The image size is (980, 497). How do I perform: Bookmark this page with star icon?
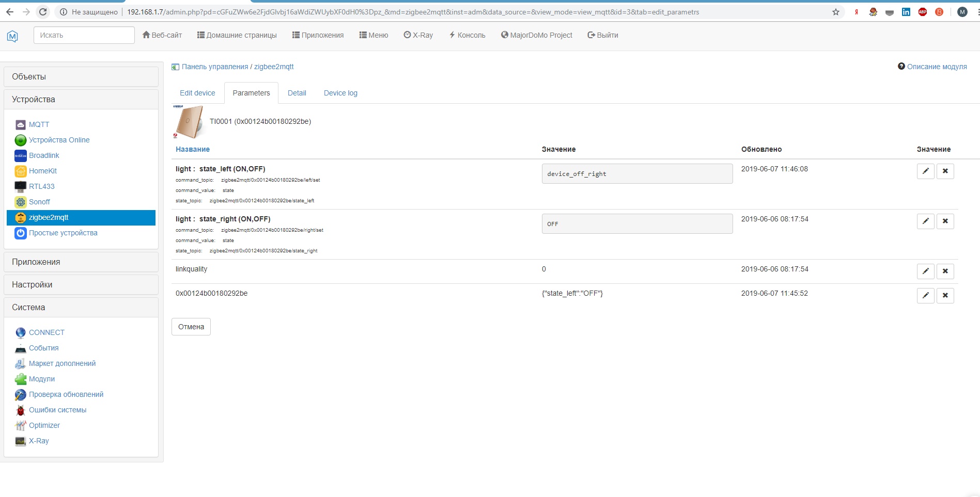[835, 12]
